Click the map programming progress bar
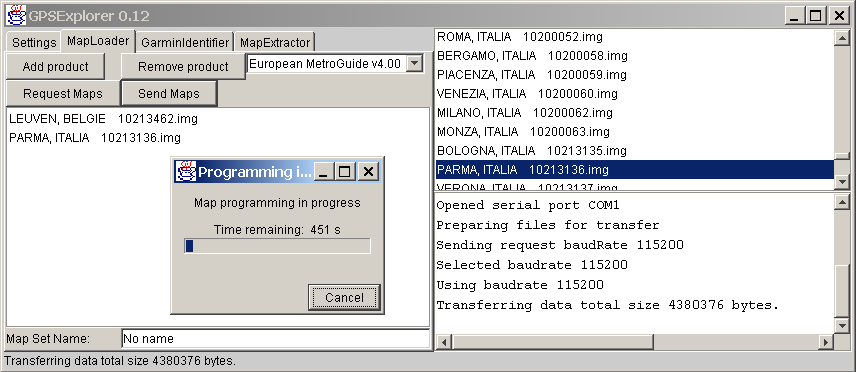This screenshot has width=856, height=372. coord(277,246)
